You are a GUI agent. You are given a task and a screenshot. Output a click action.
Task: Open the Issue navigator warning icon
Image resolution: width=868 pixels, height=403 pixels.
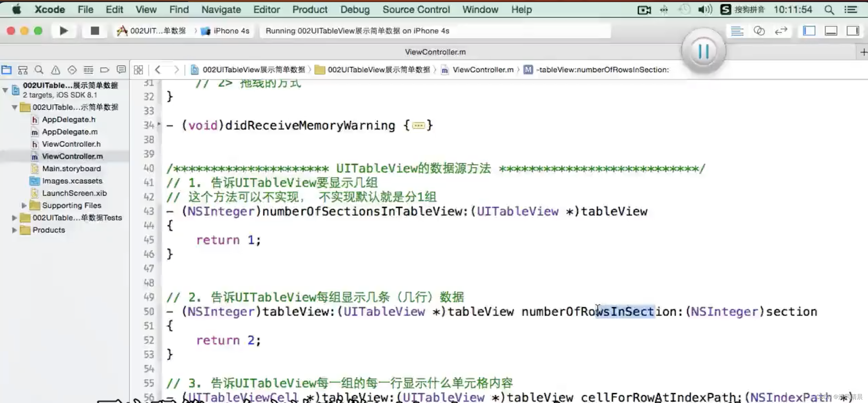(55, 70)
